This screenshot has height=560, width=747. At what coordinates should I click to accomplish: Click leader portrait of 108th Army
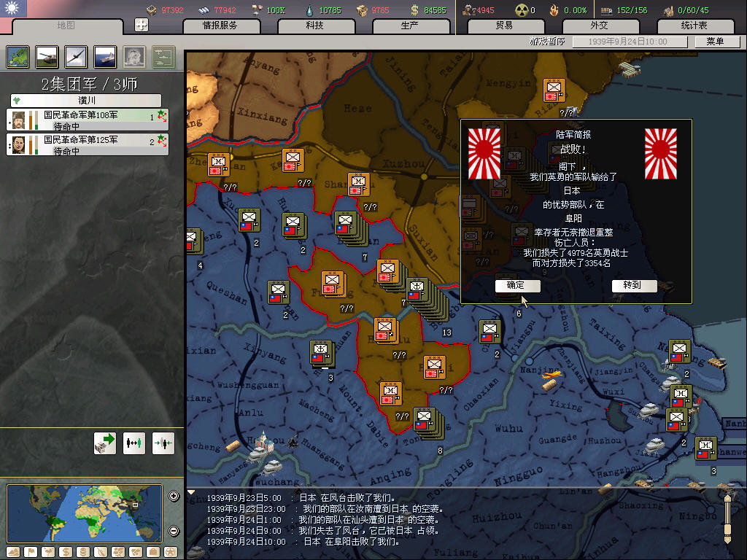click(x=18, y=120)
